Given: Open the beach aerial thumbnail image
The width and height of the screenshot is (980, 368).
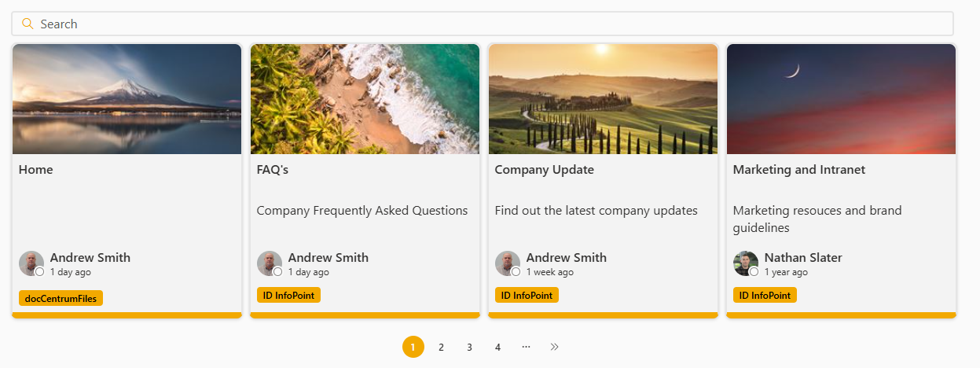Looking at the screenshot, I should tap(365, 99).
